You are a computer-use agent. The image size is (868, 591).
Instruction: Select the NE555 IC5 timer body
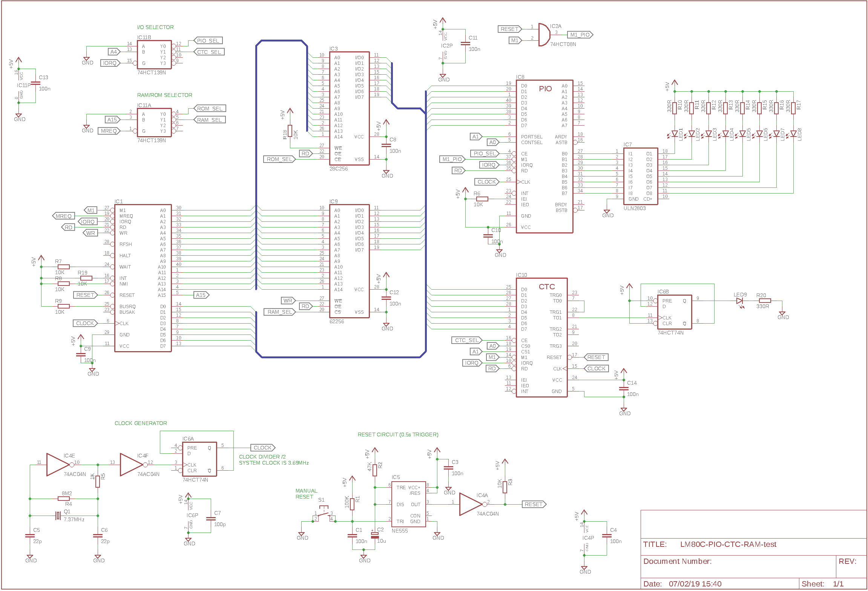(x=408, y=504)
